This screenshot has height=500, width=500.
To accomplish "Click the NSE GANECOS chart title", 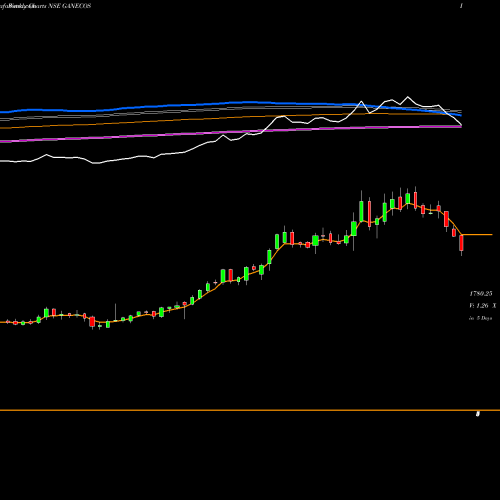I will pyautogui.click(x=70, y=6).
